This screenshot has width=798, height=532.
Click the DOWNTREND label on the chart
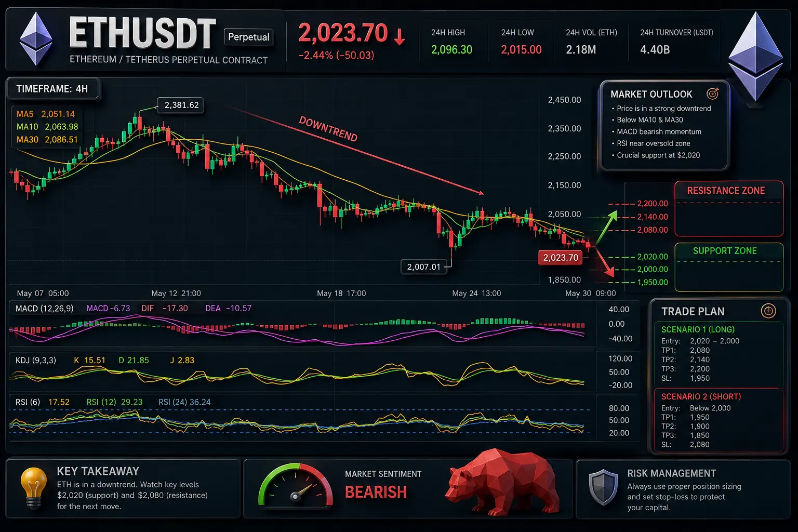click(328, 129)
